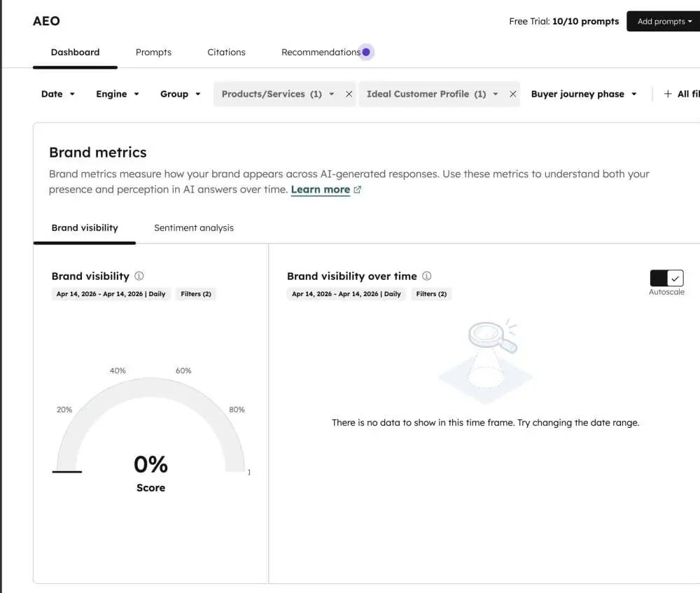The height and width of the screenshot is (593, 700).
Task: Expand the Date filter dropdown
Action: 57,94
